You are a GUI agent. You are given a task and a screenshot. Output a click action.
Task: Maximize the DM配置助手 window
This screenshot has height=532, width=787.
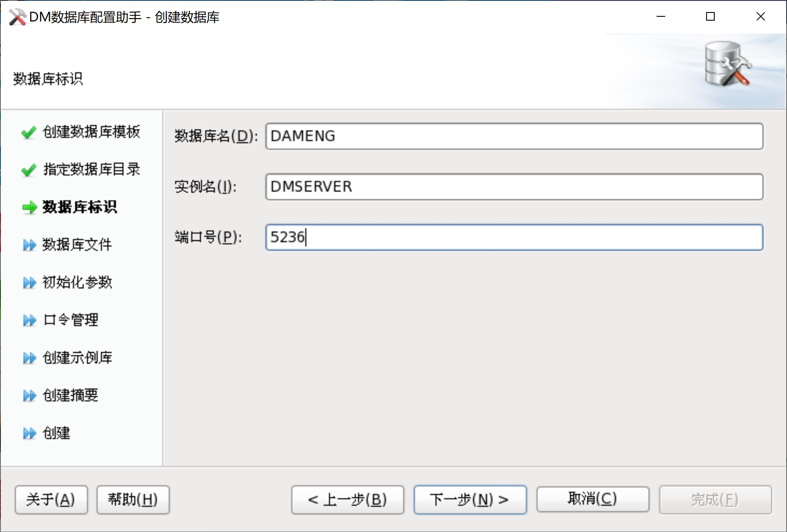(x=710, y=17)
